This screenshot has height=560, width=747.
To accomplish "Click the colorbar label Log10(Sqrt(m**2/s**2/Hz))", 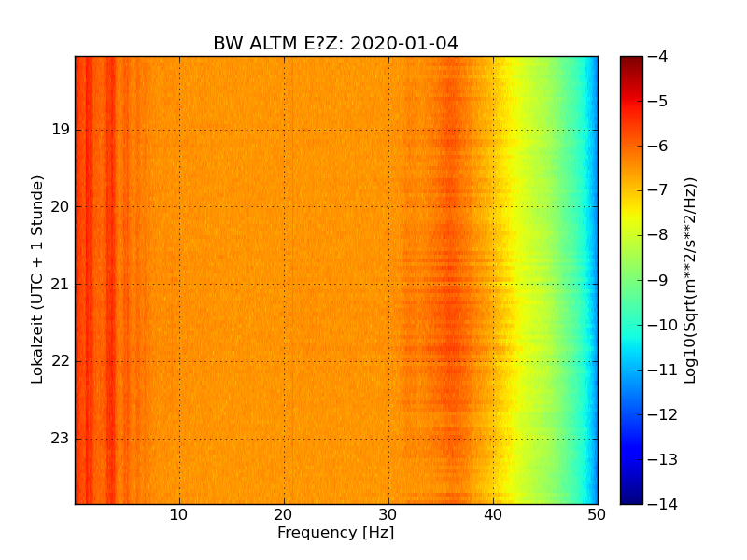I will pyautogui.click(x=689, y=281).
